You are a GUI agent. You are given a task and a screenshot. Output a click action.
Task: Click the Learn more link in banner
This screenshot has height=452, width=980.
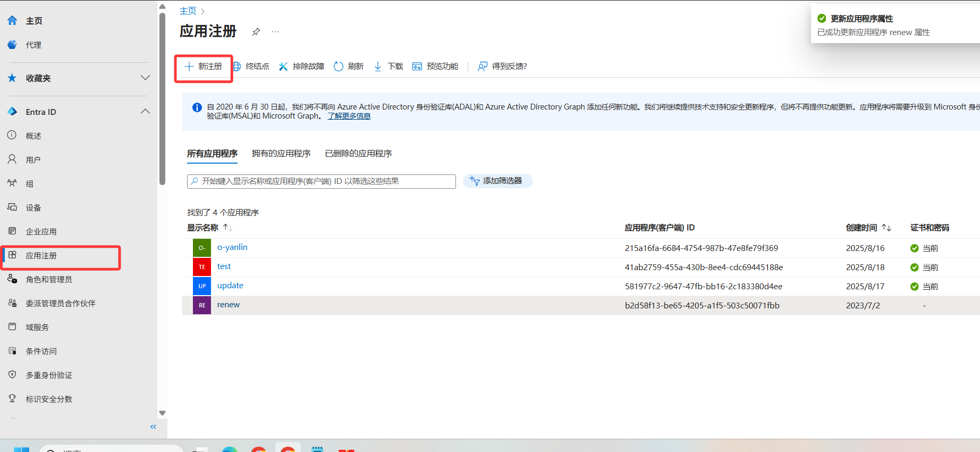click(x=349, y=116)
